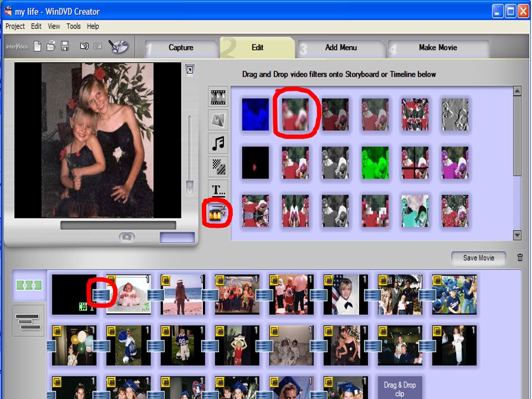Viewport: 532px width, 399px height.
Task: Click the preview time display box
Action: 177,238
